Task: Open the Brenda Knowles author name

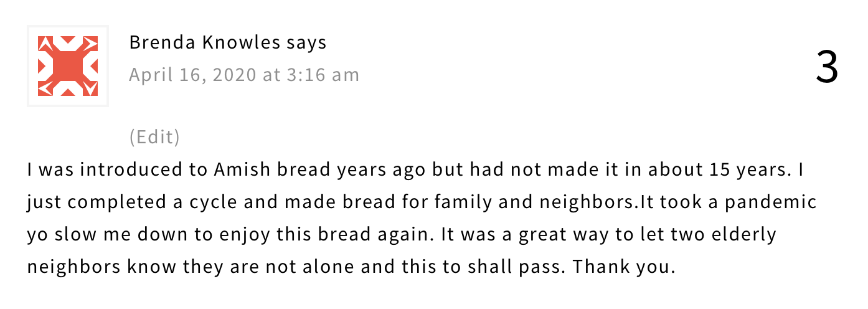Action: pos(205,42)
